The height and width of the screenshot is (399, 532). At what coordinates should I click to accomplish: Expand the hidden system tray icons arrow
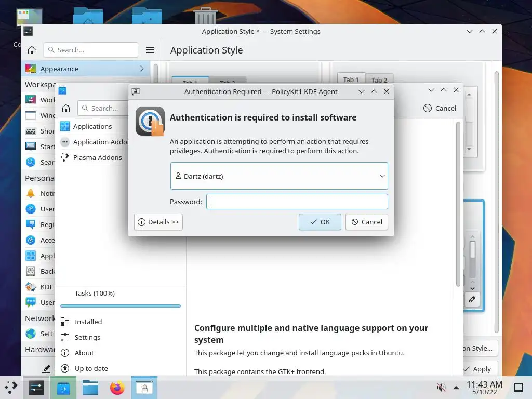tap(456, 388)
